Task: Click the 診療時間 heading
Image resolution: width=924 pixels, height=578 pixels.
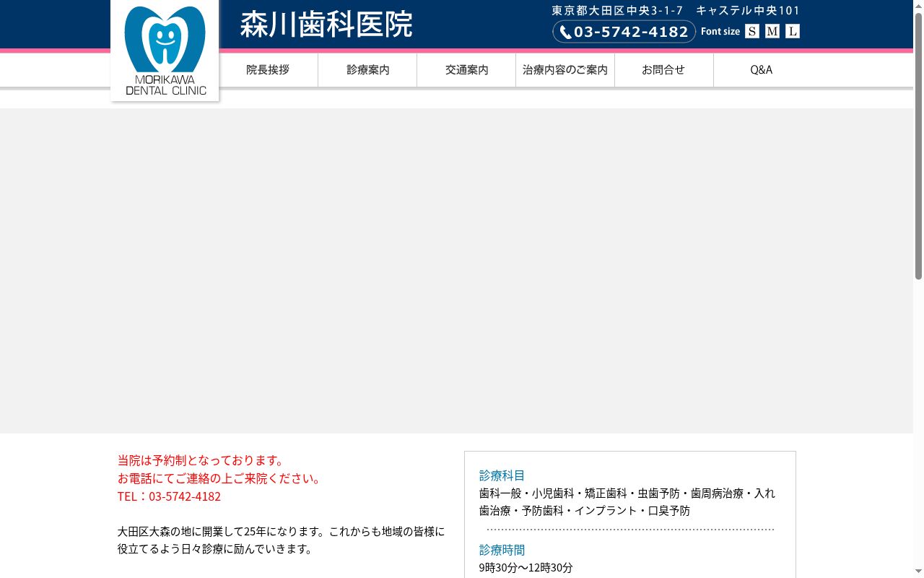Action: 502,550
